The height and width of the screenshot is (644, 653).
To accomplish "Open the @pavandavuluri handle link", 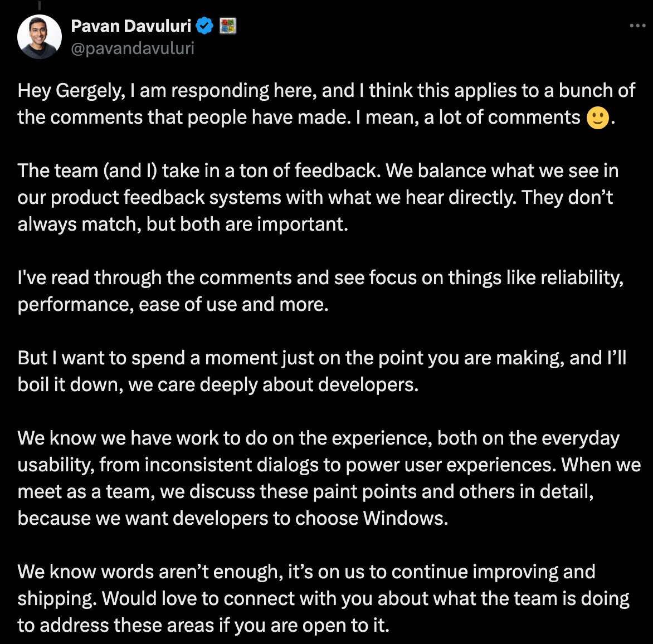I will [133, 48].
